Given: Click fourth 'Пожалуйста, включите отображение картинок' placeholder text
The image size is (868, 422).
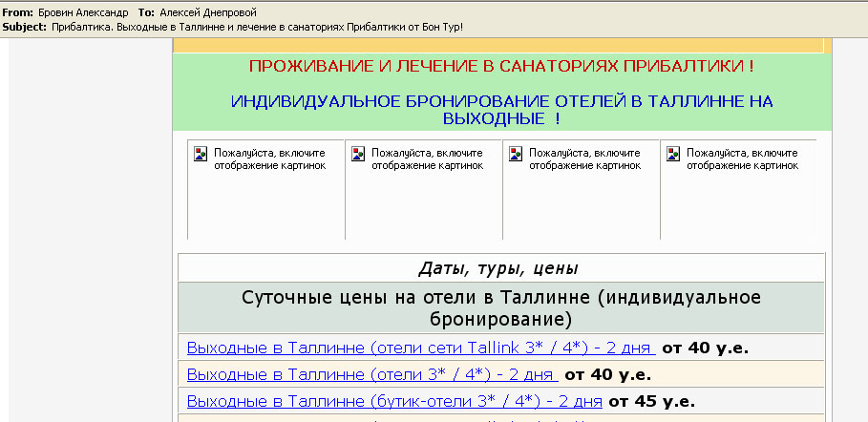Looking at the screenshot, I should (743, 159).
